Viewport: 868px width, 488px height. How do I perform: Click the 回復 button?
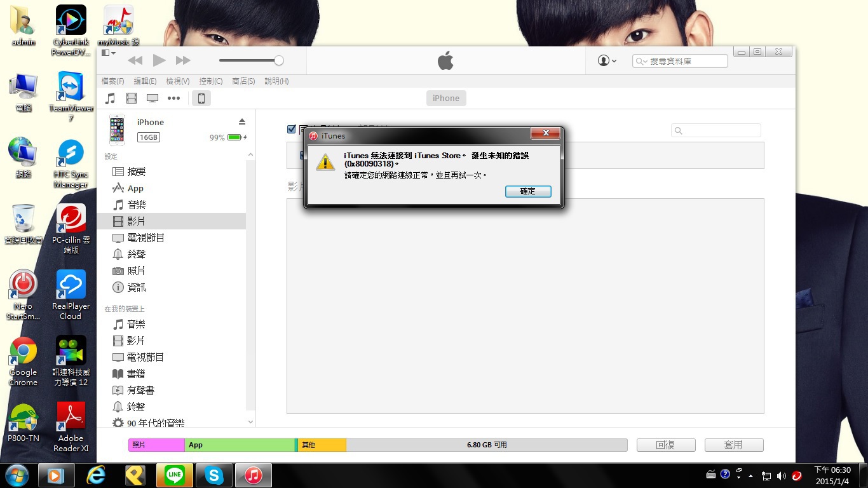pyautogui.click(x=666, y=445)
